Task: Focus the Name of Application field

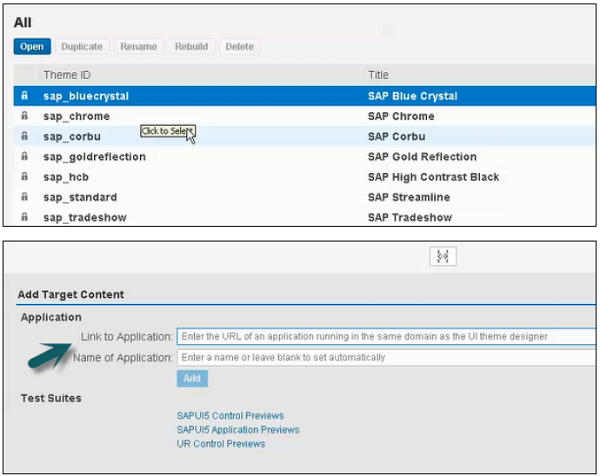Action: pyautogui.click(x=385, y=357)
